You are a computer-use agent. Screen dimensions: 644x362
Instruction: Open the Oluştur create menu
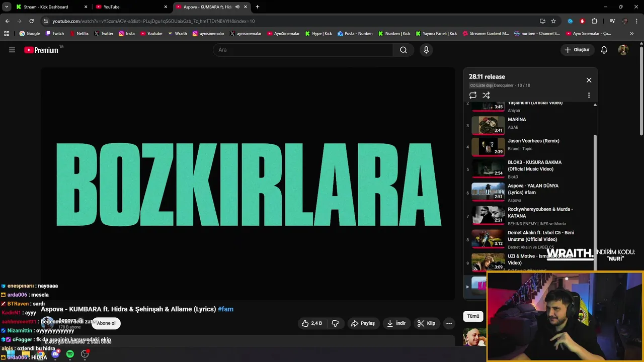[577, 50]
